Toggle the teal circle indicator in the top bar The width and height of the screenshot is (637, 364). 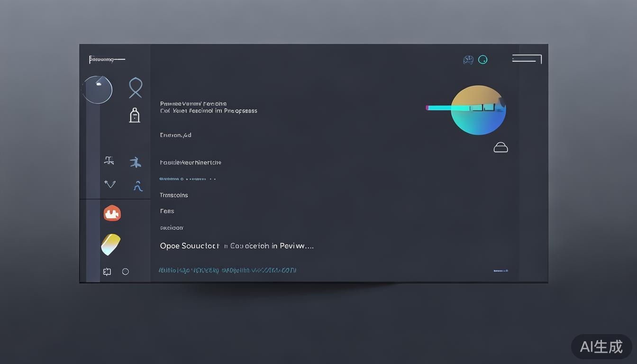(x=482, y=60)
